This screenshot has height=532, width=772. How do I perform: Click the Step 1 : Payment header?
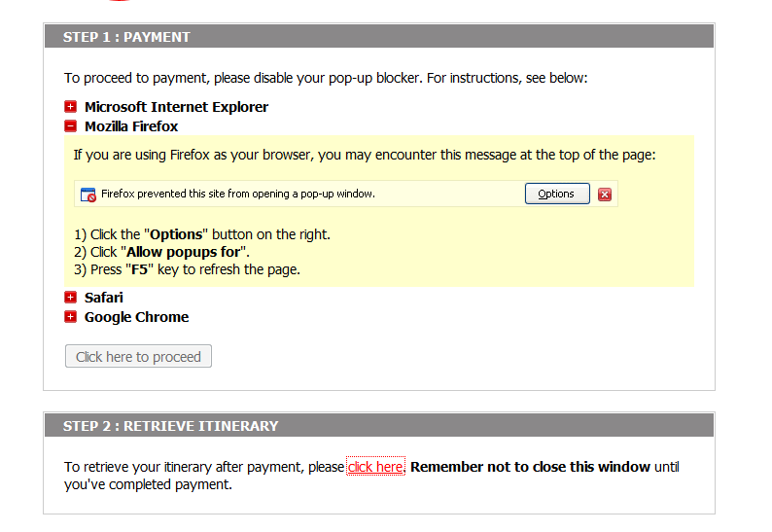click(126, 37)
